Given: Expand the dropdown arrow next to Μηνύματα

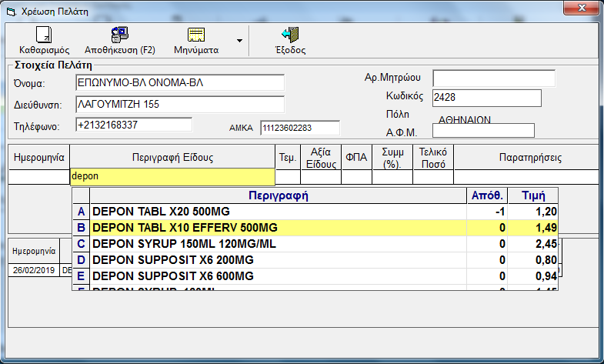Looking at the screenshot, I should point(239,41).
